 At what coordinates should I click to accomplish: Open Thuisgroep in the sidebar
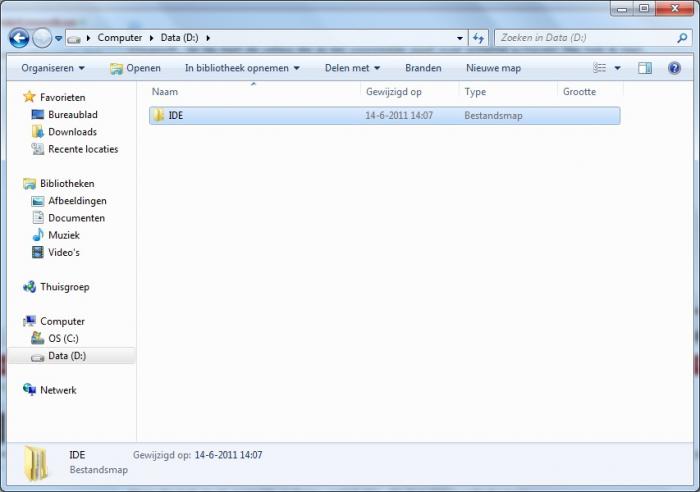pyautogui.click(x=65, y=286)
